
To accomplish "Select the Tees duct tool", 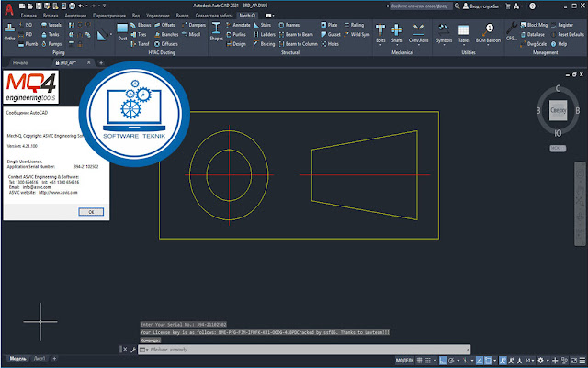I will coord(139,35).
